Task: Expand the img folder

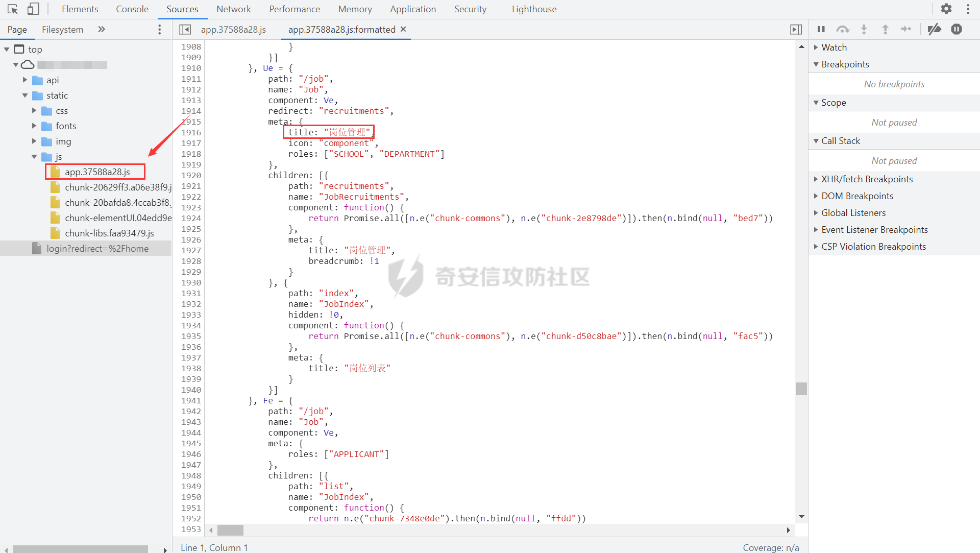Action: 34,141
